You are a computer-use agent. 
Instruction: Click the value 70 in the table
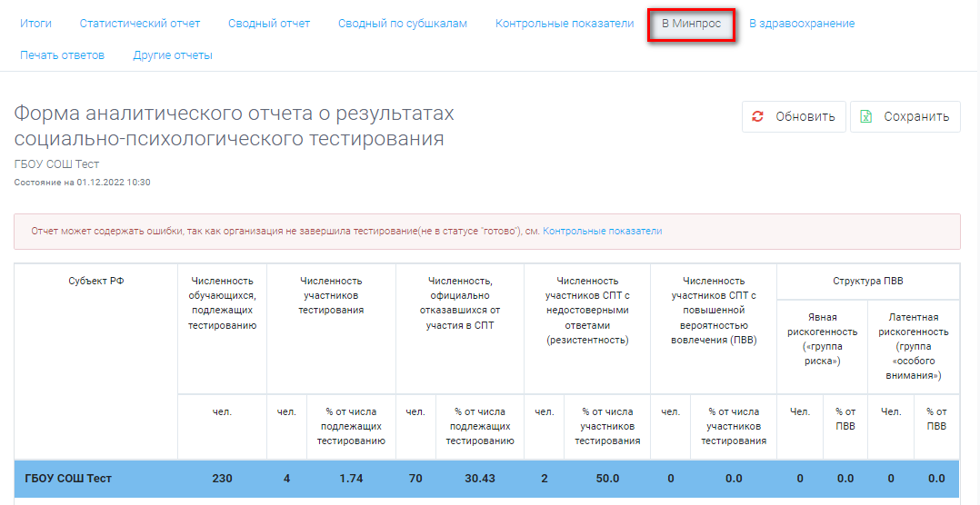(x=415, y=479)
